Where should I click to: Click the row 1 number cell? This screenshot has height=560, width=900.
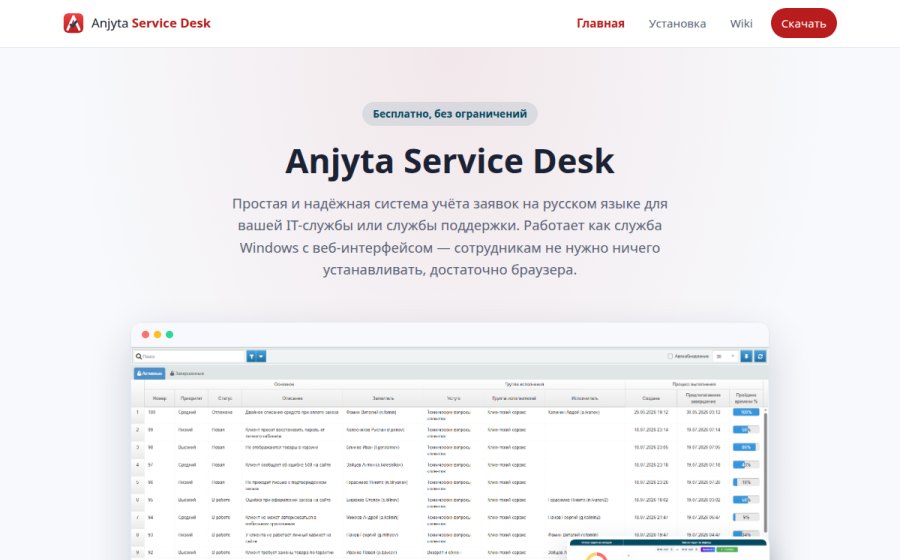(x=138, y=412)
